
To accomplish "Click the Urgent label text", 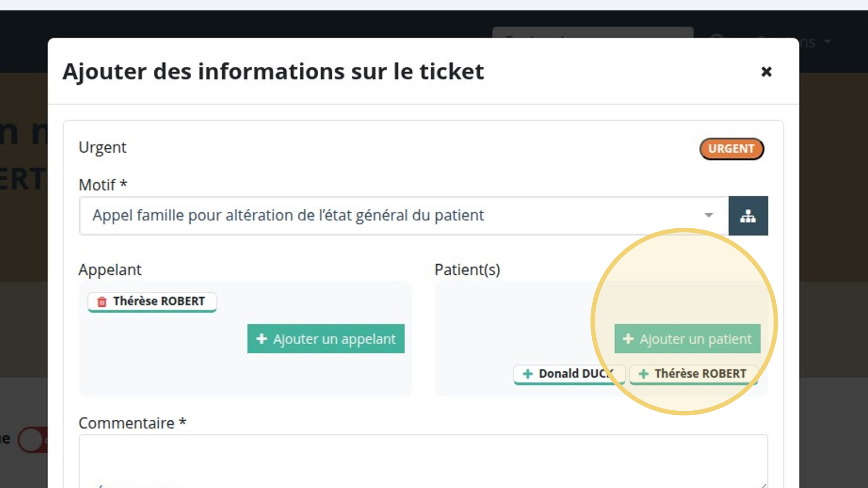I will coord(102,148).
